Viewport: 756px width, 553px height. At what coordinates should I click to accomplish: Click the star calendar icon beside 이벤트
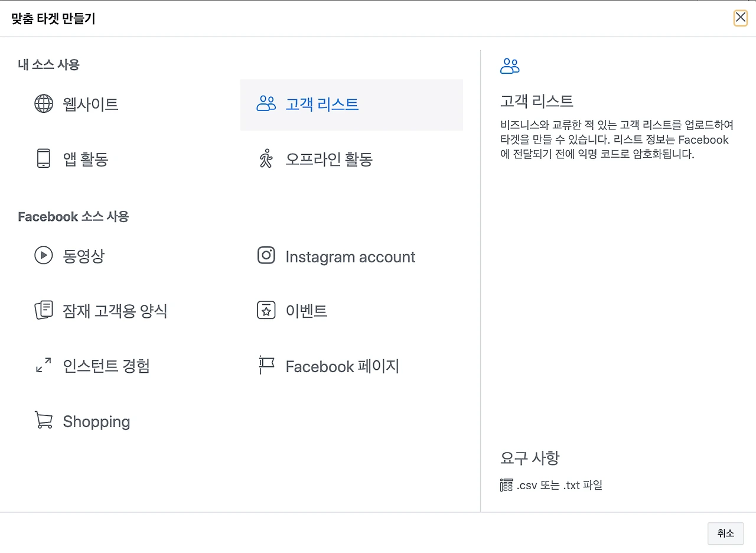tap(266, 310)
